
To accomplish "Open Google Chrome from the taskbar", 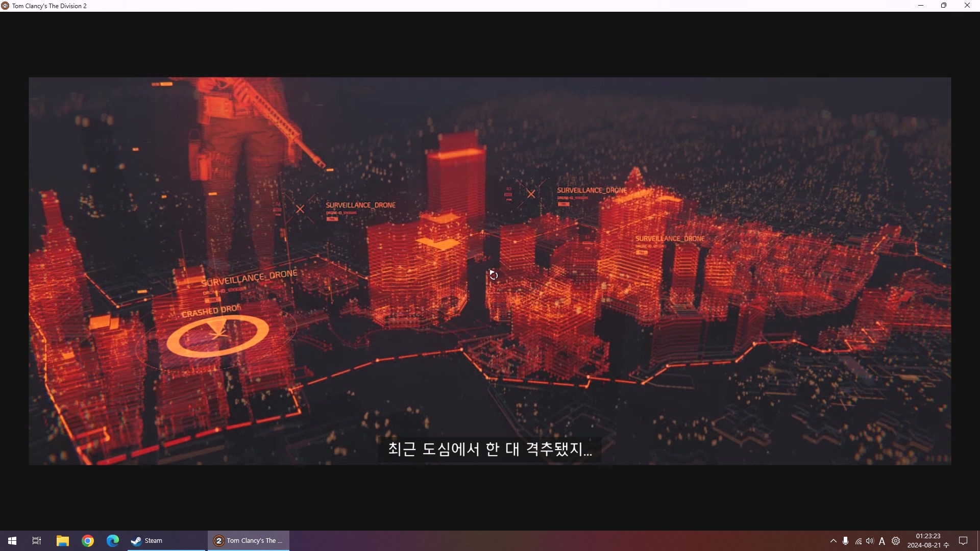I will (88, 541).
